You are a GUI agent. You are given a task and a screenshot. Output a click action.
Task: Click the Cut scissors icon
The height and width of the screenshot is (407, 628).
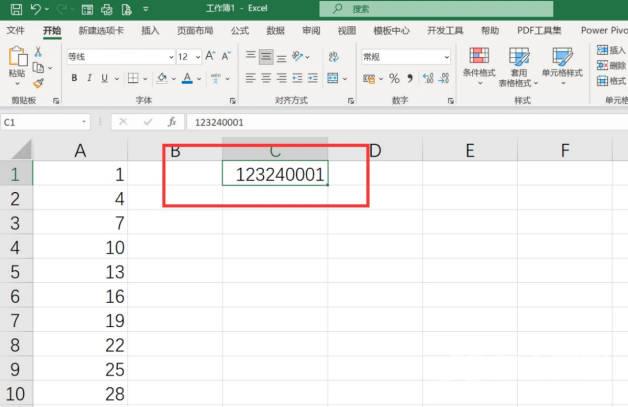pyautogui.click(x=39, y=51)
